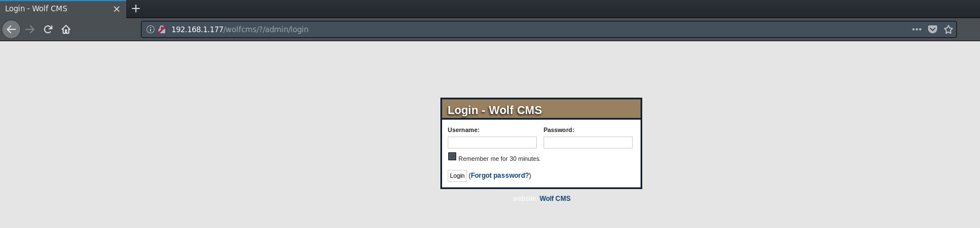The width and height of the screenshot is (980, 228).
Task: Close the Login - Wolf CMS tab
Action: pyautogui.click(x=117, y=9)
